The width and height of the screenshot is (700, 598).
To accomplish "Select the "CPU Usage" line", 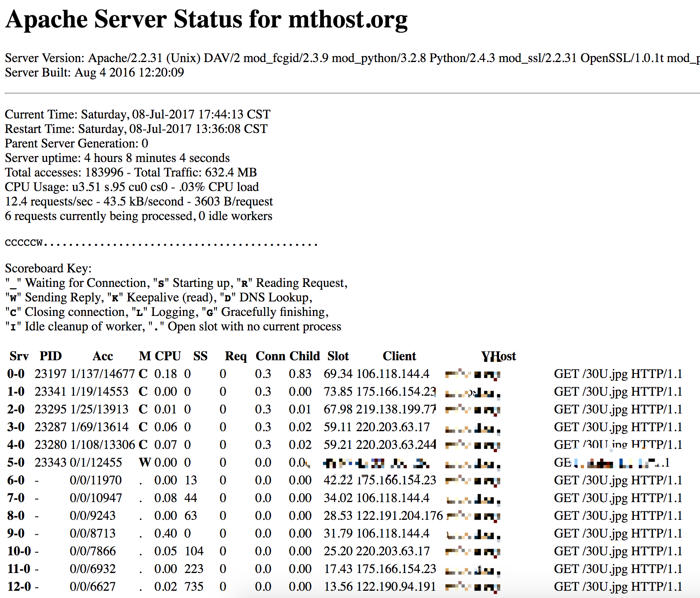I will tap(132, 187).
